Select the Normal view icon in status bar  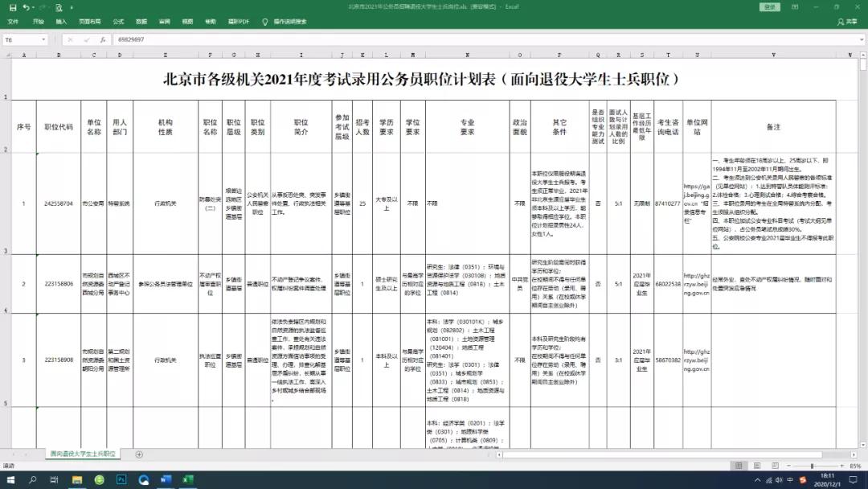pyautogui.click(x=739, y=465)
